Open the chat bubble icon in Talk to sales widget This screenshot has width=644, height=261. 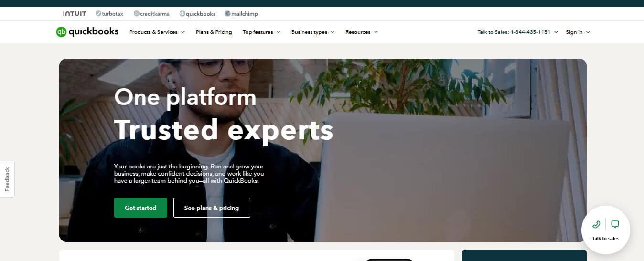tap(615, 224)
